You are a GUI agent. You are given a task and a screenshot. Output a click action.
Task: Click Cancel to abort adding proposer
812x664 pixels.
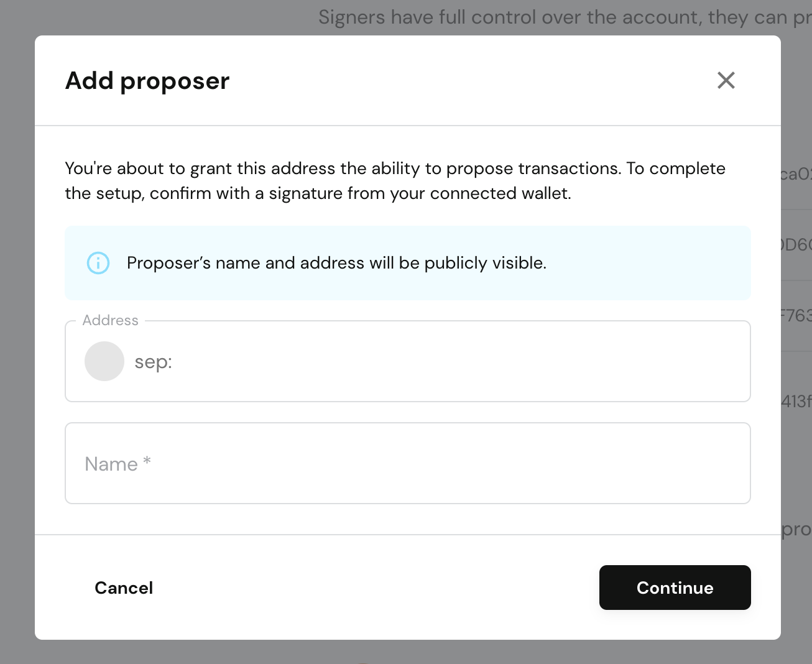124,588
